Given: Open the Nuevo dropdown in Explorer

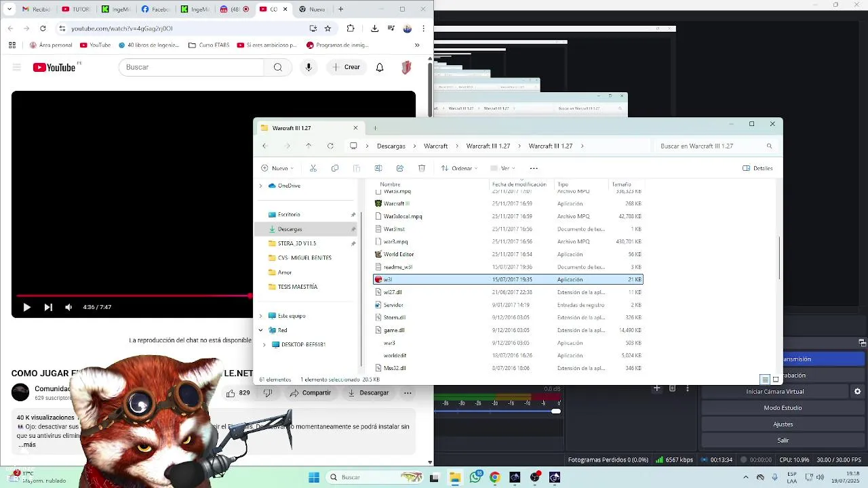Looking at the screenshot, I should pyautogui.click(x=277, y=168).
